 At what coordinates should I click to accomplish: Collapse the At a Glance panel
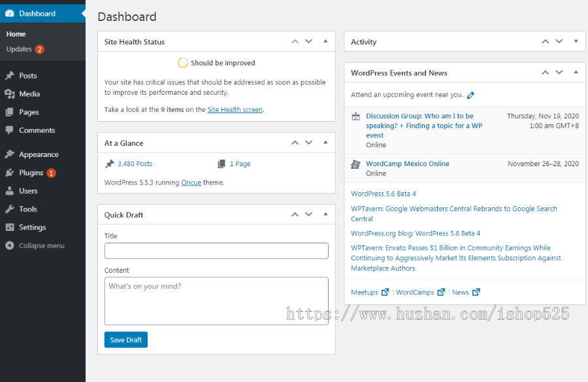[325, 143]
